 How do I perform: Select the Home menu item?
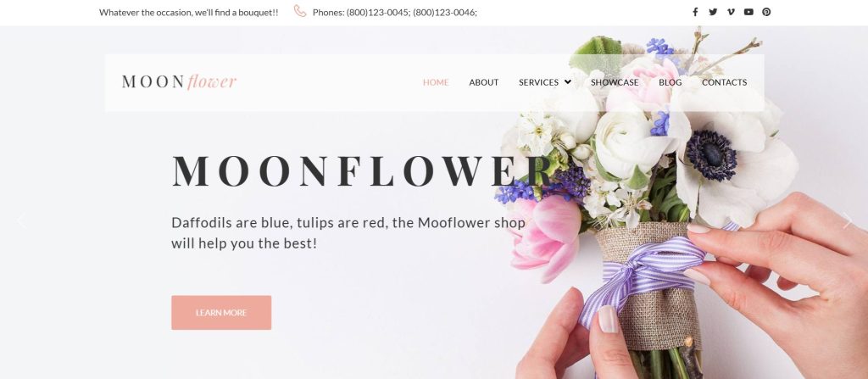tap(436, 82)
